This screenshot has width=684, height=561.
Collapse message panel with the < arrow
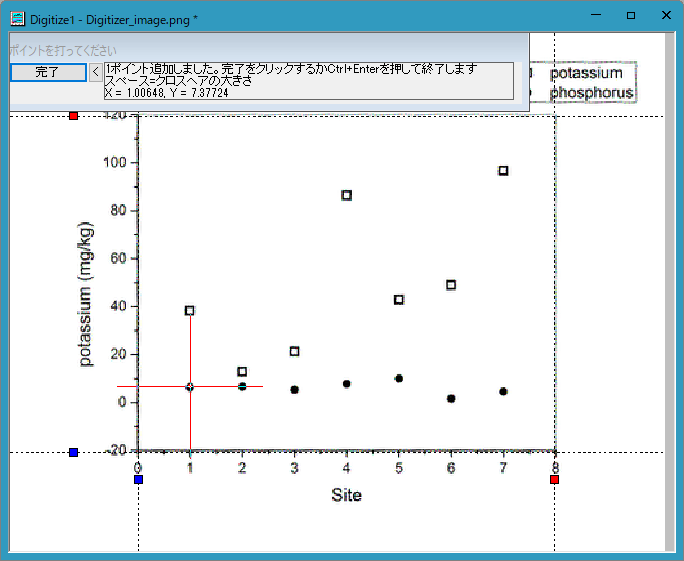(96, 72)
